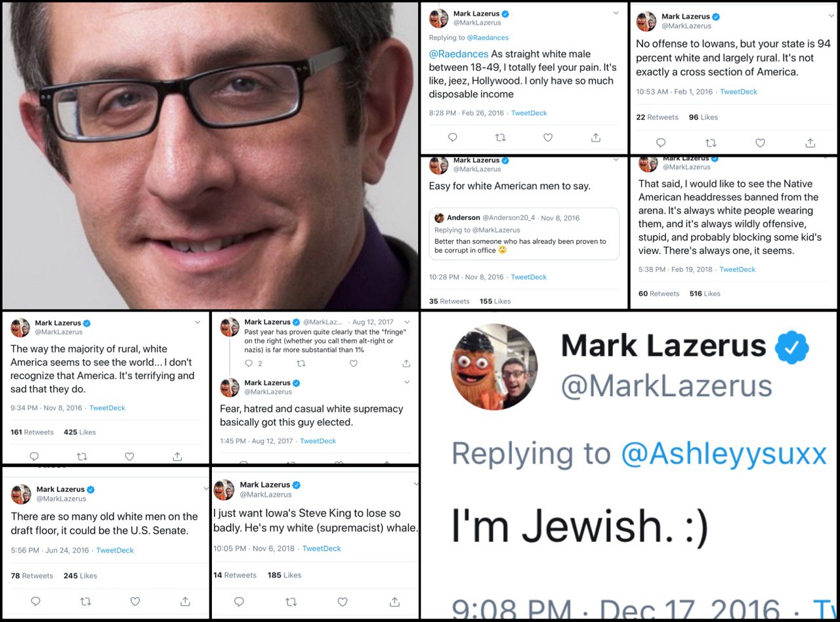Share the Iowans 94 percent white tweet
Screen dimensions: 840x622
(x=810, y=142)
